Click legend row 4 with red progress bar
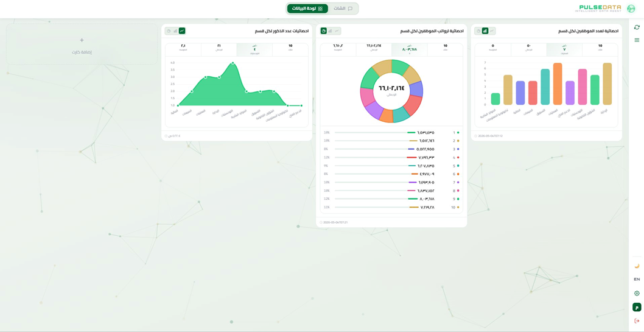 click(x=391, y=157)
